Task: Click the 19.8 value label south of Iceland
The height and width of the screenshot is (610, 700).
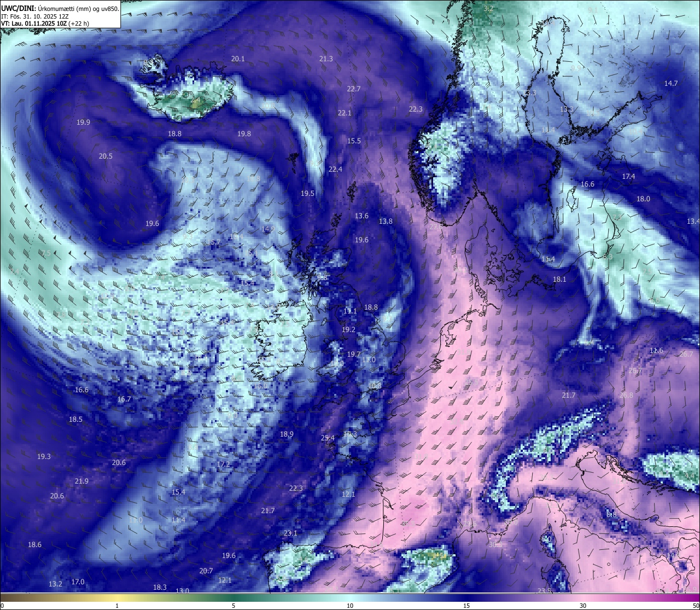Action: (244, 133)
